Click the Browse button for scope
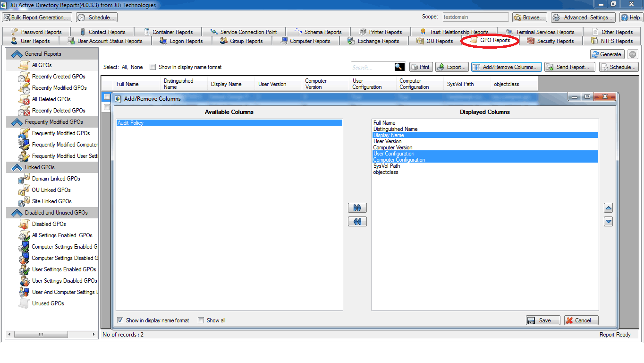This screenshot has height=363, width=644. [529, 17]
